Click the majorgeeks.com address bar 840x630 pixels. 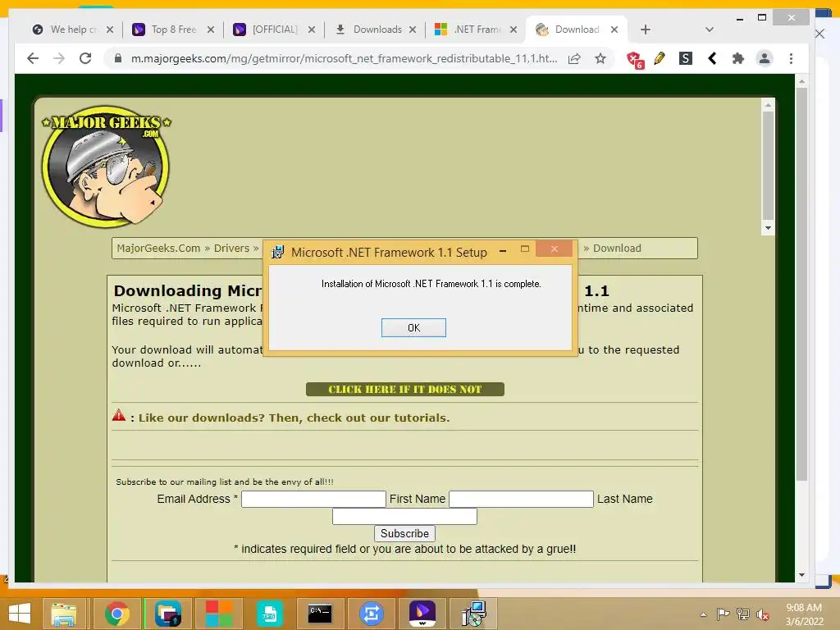click(344, 58)
